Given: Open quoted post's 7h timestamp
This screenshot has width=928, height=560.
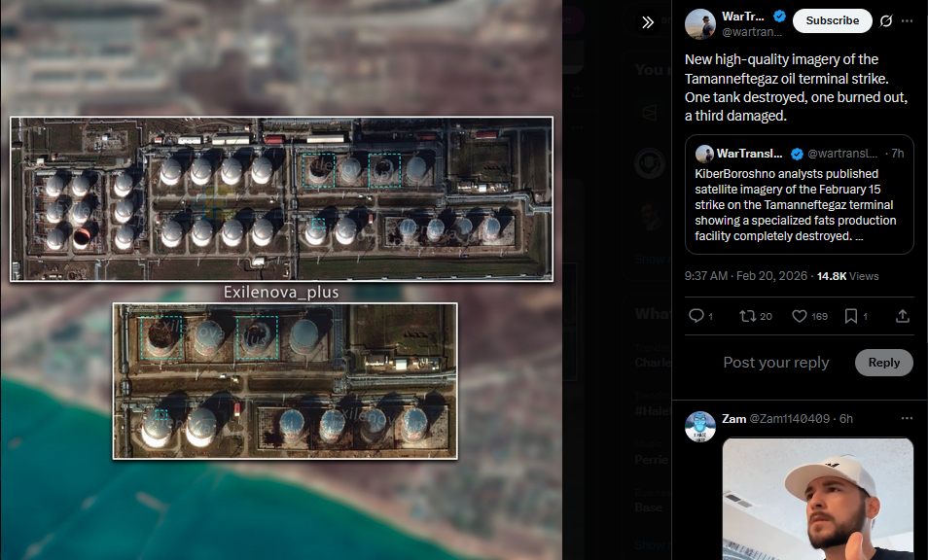Looking at the screenshot, I should 898,154.
